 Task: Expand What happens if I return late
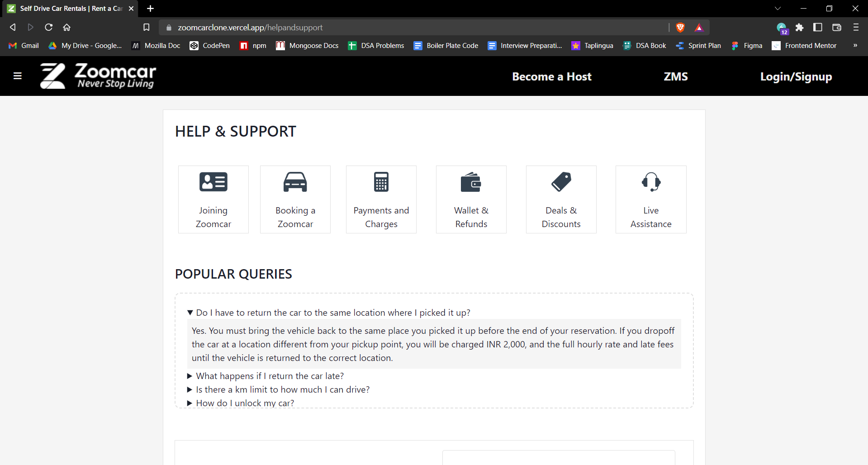click(266, 376)
